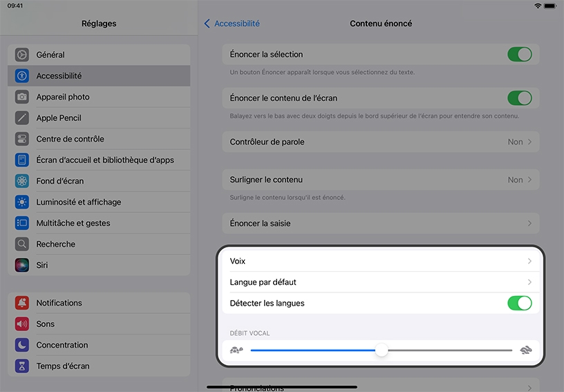Viewport: 564px width, 392px height.
Task: Click the Réglages sidebar title
Action: click(99, 24)
